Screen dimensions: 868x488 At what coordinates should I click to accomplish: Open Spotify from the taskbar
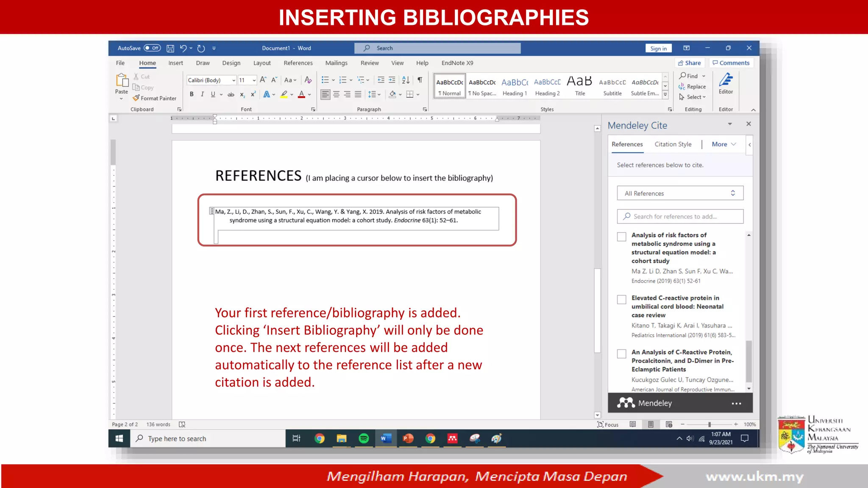[364, 438]
